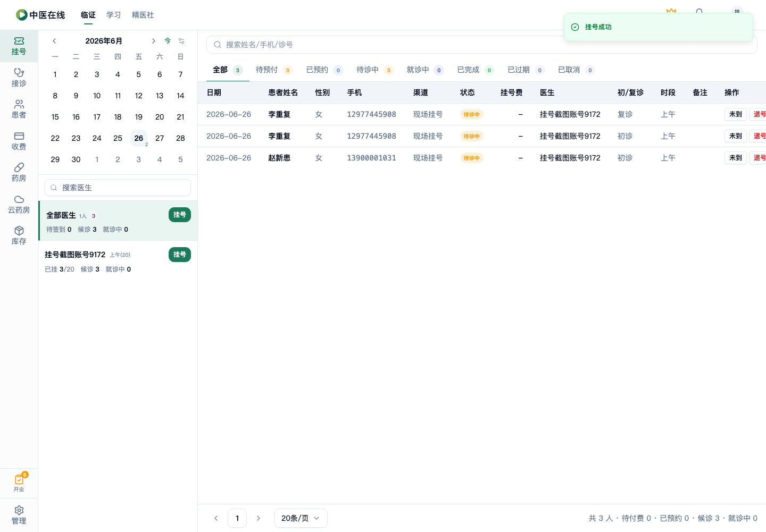The height and width of the screenshot is (532, 766).
Task: Select the 已取消 status tab
Action: pyautogui.click(x=576, y=70)
